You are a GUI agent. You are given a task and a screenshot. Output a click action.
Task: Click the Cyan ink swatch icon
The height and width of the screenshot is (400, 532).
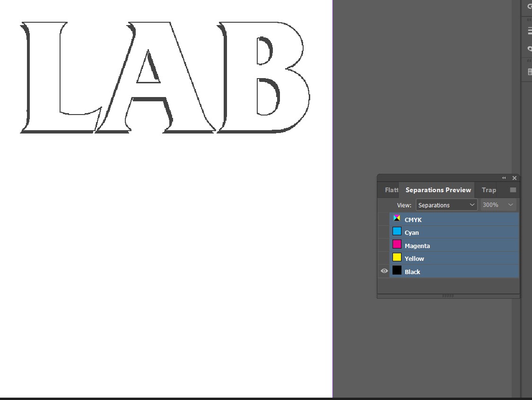(x=397, y=231)
